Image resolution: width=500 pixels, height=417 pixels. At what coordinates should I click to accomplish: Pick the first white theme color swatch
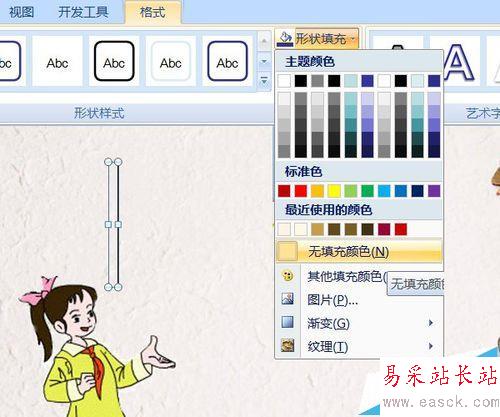(284, 81)
